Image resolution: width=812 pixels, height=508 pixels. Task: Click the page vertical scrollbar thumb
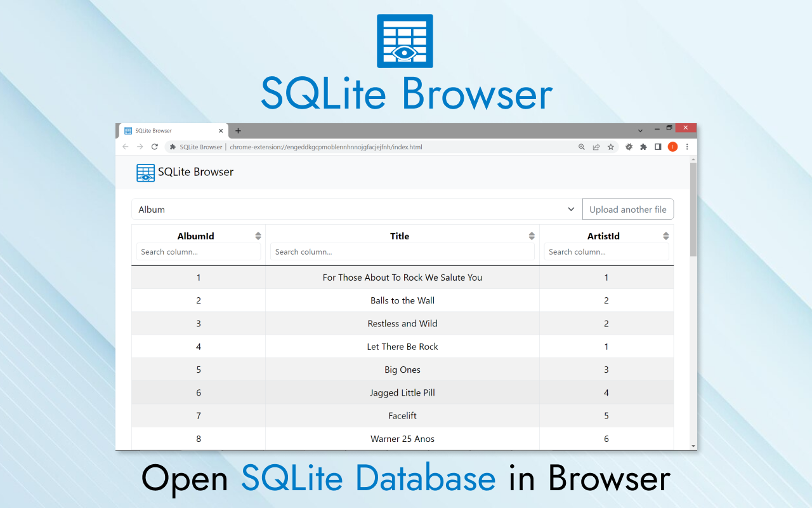pos(693,210)
